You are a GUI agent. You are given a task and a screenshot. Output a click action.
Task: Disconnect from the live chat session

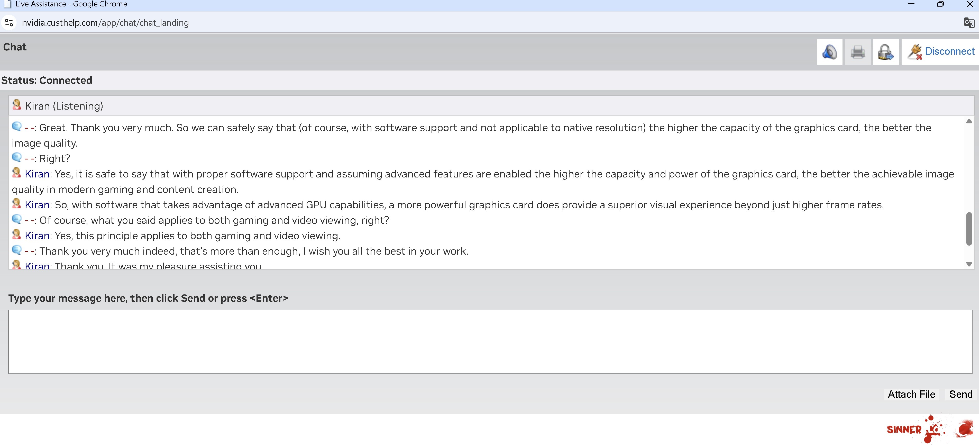(940, 52)
